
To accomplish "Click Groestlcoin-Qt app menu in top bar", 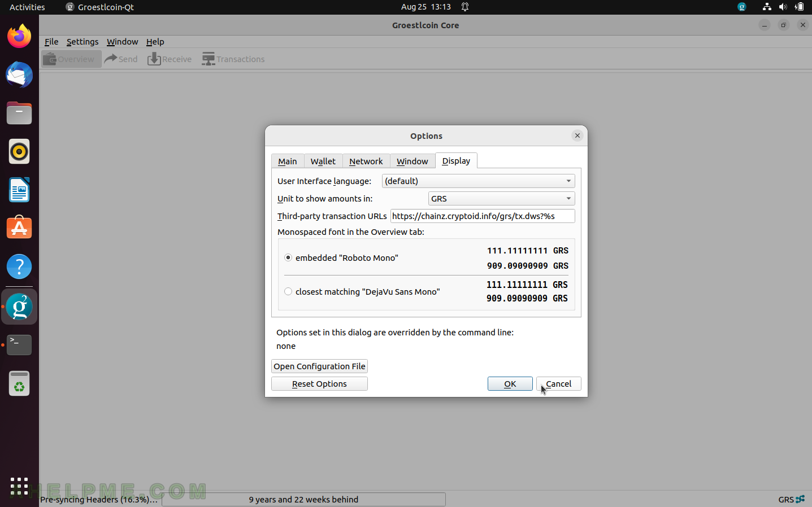I will [100, 7].
